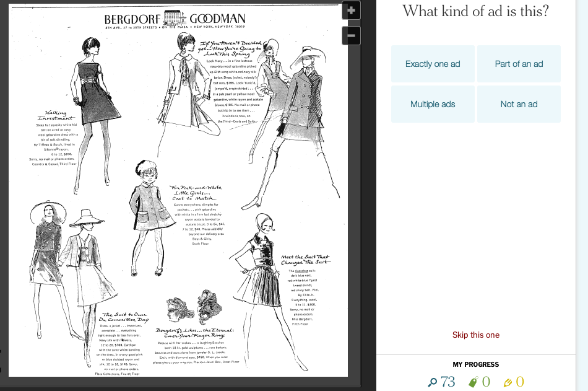Click the MY PROGRESS heading

476,364
